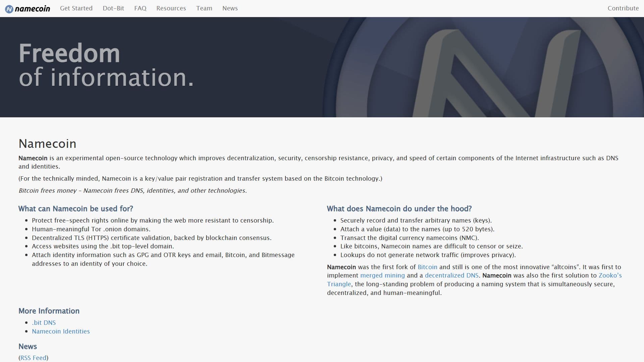Click 'Attach identity information such as GPG' bullet
The width and height of the screenshot is (644, 362).
tap(163, 259)
